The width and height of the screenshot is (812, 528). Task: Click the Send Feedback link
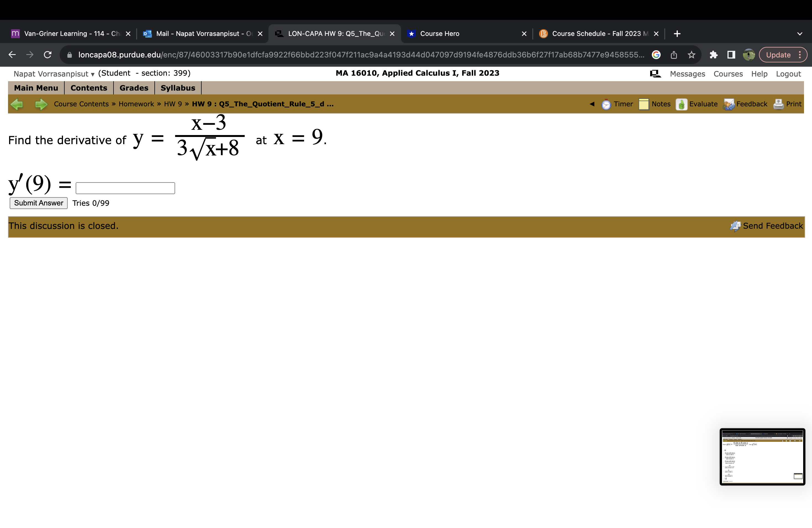tap(773, 225)
